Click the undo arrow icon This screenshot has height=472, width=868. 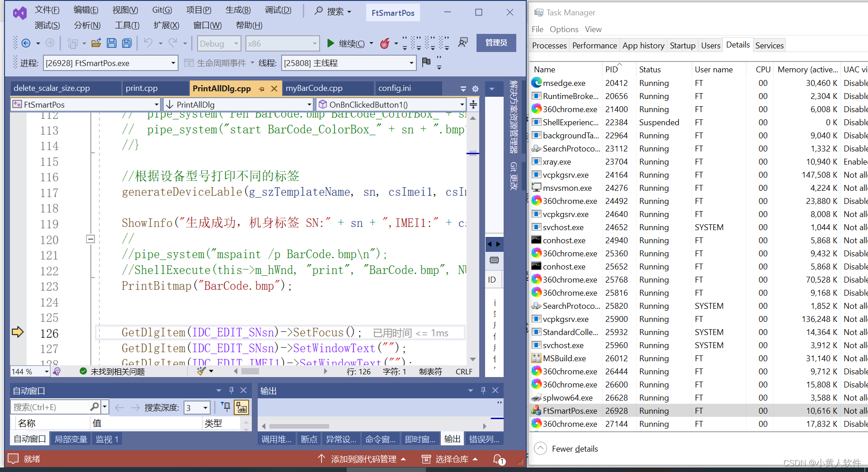pos(148,43)
